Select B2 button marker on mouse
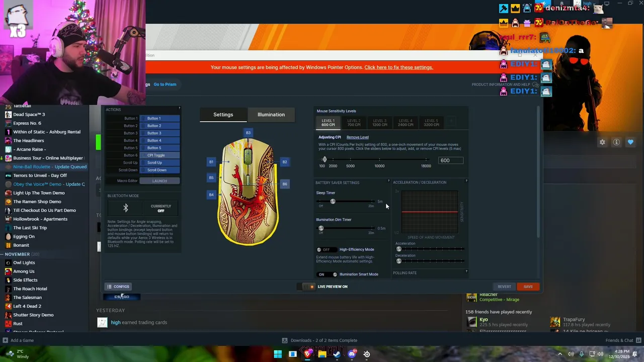Screen dimensions: 644x362 click(285, 162)
